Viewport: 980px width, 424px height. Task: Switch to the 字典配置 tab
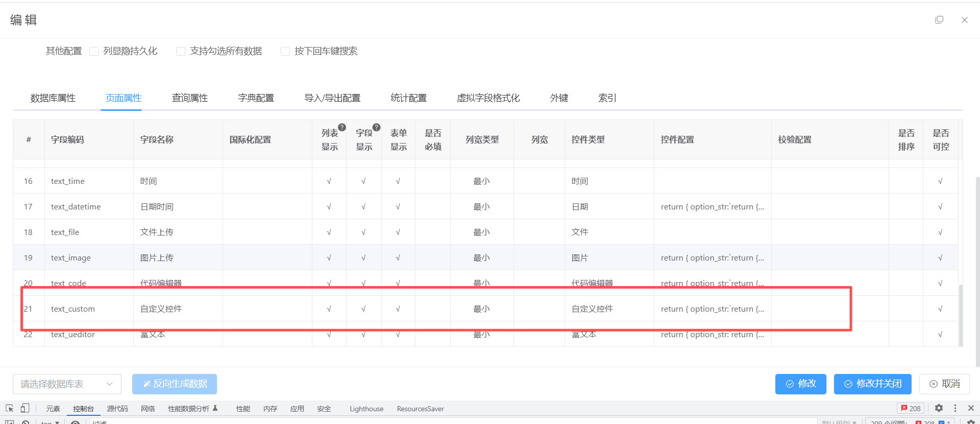point(256,98)
